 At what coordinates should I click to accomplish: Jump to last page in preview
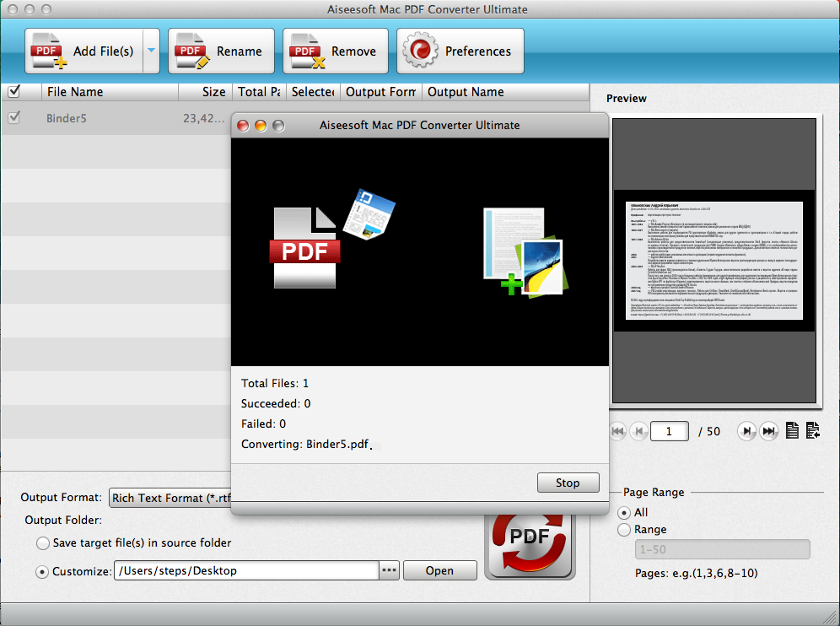pos(768,431)
